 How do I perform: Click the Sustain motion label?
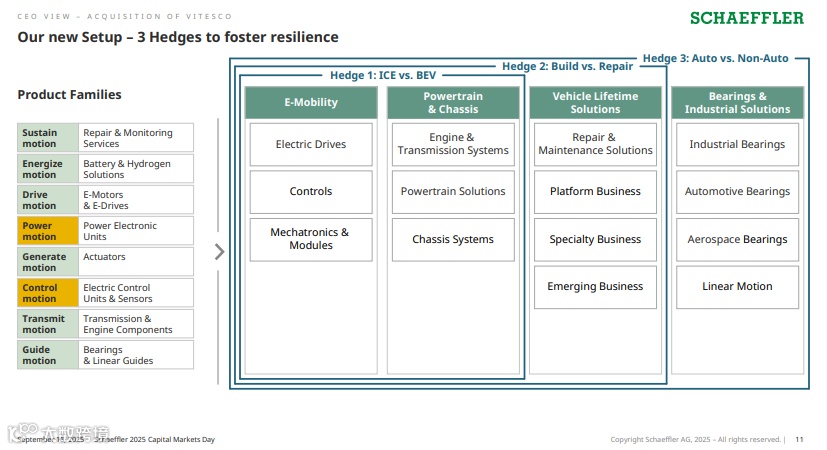tap(48, 138)
